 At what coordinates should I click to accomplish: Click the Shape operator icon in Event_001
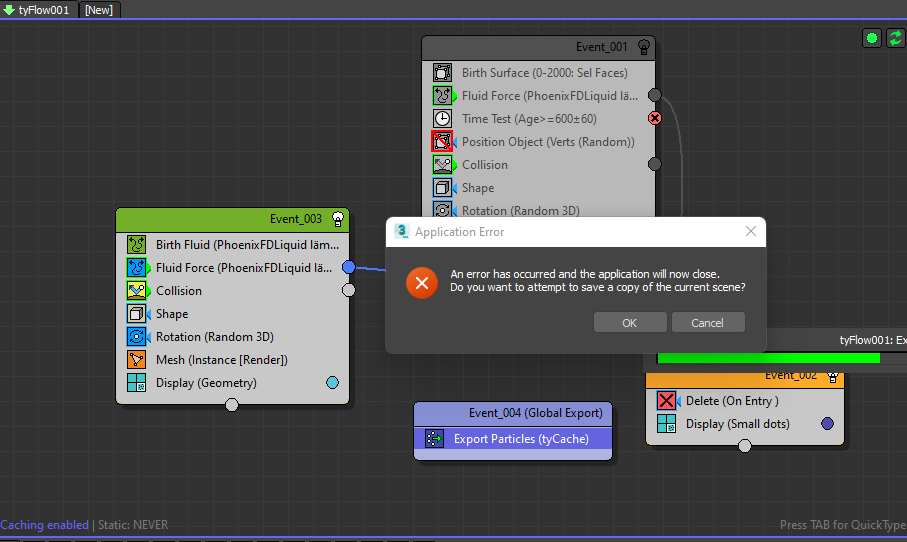443,188
